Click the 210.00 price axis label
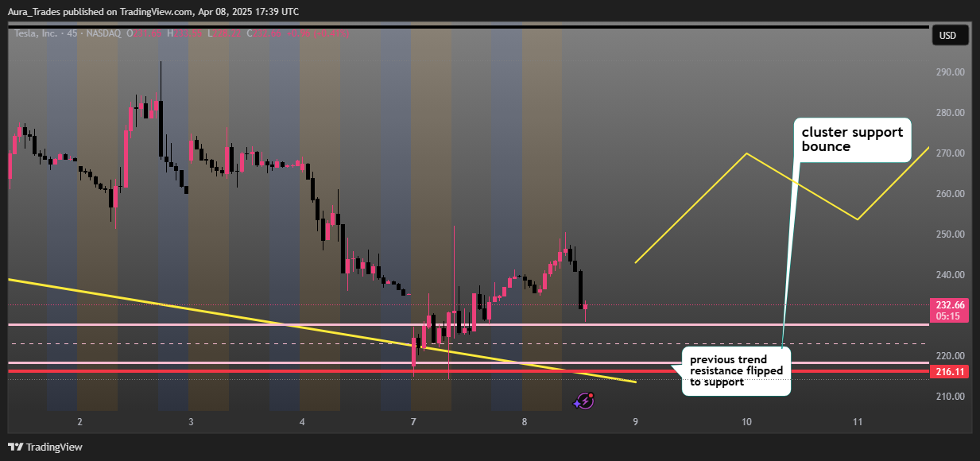The width and height of the screenshot is (980, 461). coord(950,397)
